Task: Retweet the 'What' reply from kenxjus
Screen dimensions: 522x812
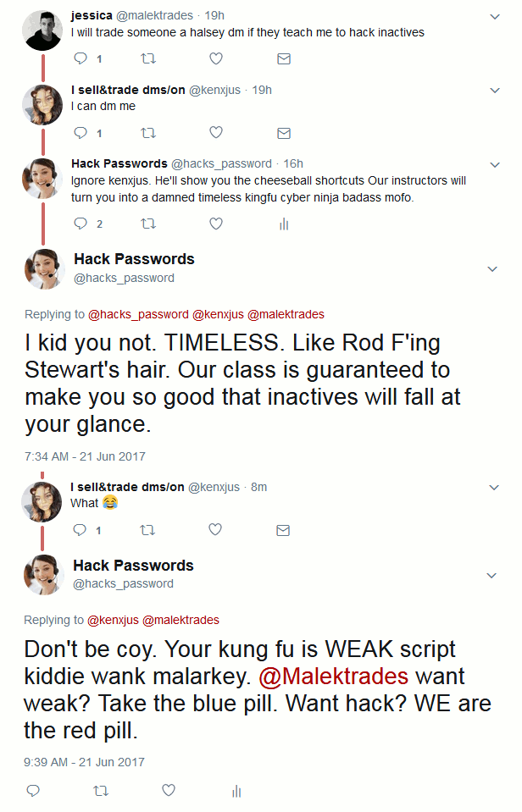Action: pyautogui.click(x=148, y=530)
